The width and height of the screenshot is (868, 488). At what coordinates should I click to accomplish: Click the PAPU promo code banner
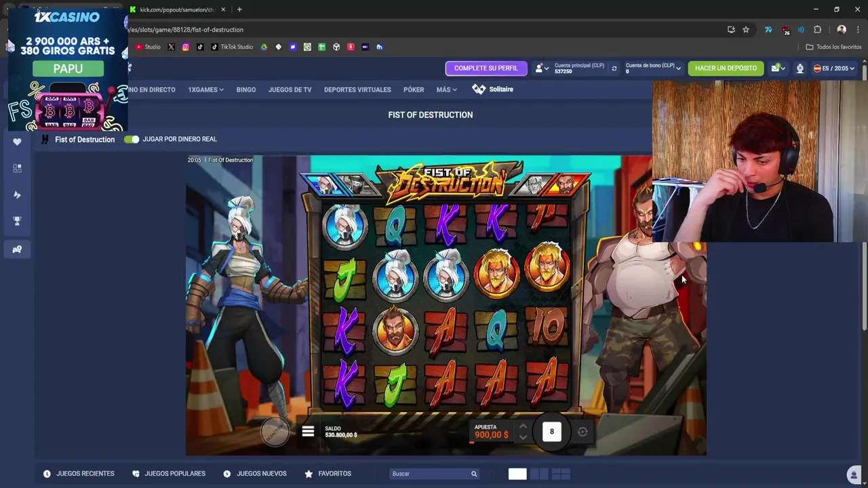coord(68,68)
